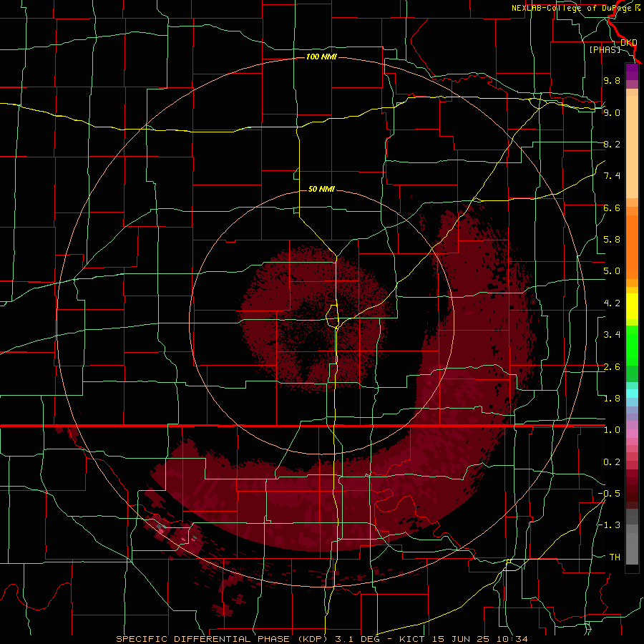Click the [PHAS] units label
Screen dimensions: 644x644
point(605,49)
